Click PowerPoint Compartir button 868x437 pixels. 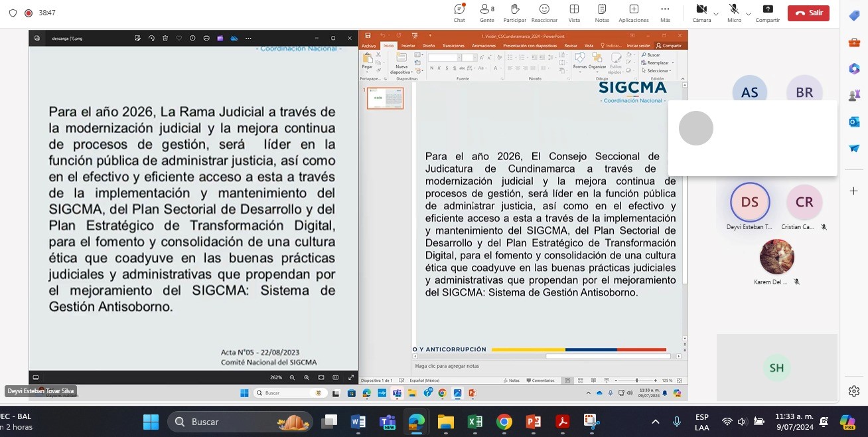(x=669, y=46)
